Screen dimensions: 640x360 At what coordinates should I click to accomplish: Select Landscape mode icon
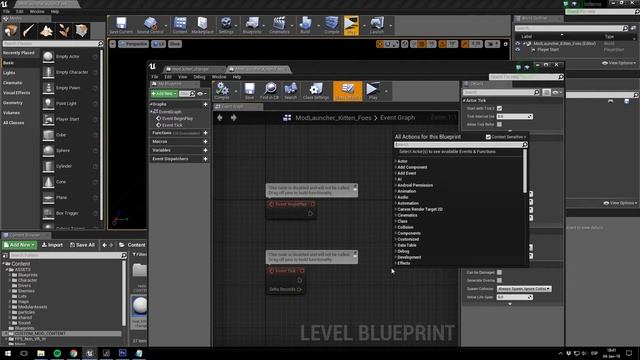click(46, 30)
